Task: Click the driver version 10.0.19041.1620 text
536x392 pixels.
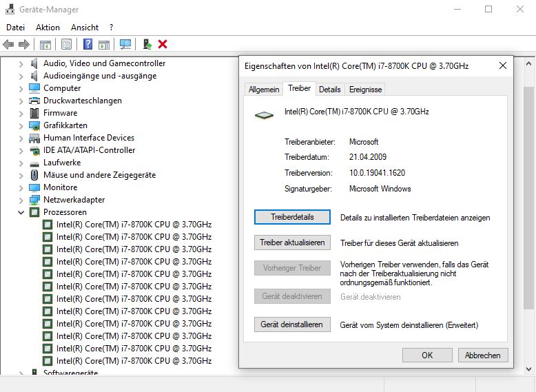Action: point(377,173)
